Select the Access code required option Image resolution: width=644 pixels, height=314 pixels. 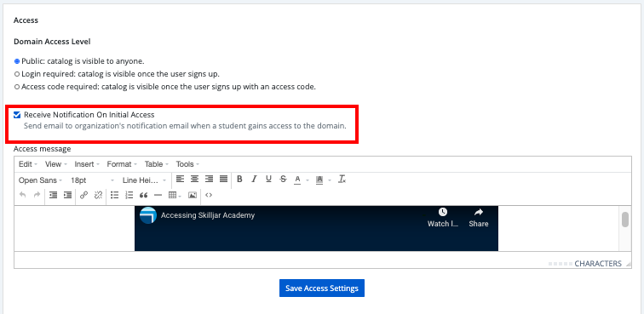[x=17, y=87]
